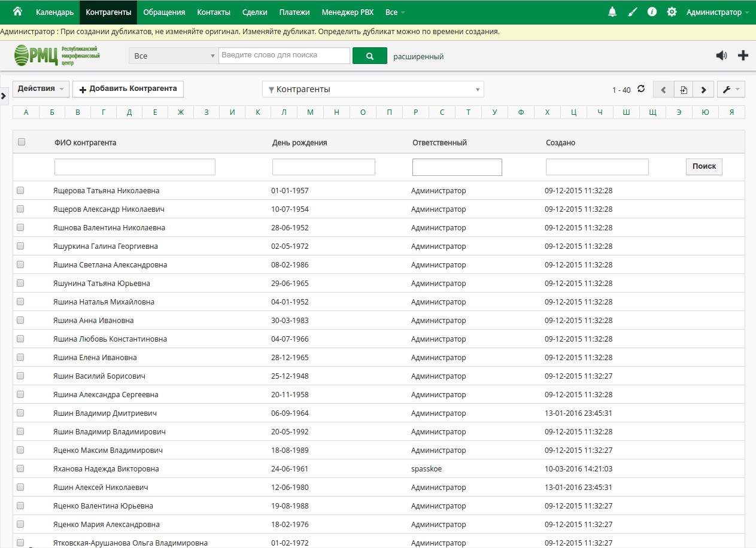
Task: Refresh the list with the reload icon
Action: point(641,89)
